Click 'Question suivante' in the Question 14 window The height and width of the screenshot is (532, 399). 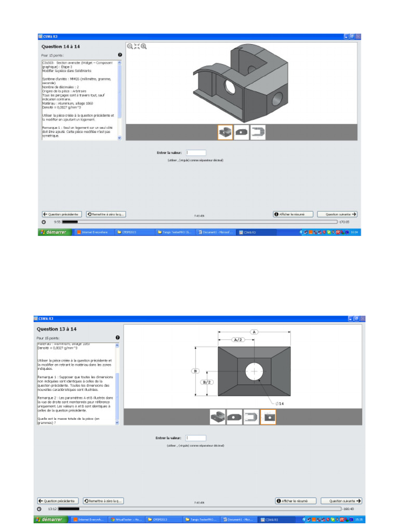(x=337, y=215)
